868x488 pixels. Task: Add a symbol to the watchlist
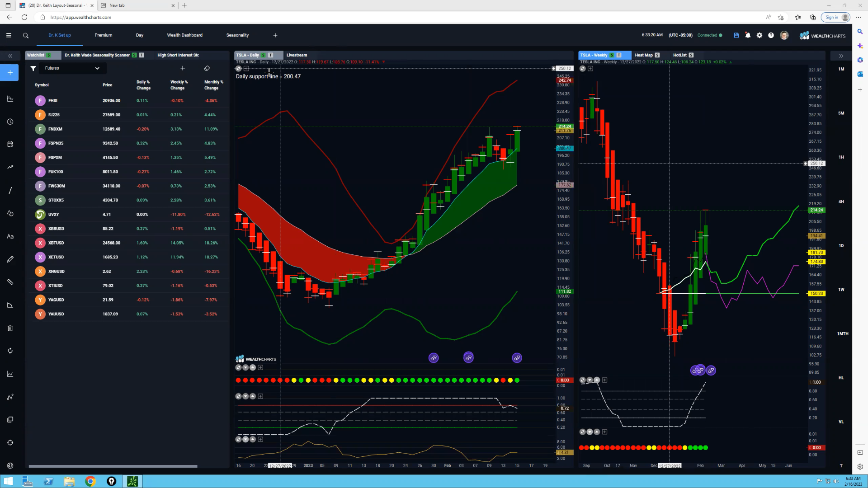[183, 68]
